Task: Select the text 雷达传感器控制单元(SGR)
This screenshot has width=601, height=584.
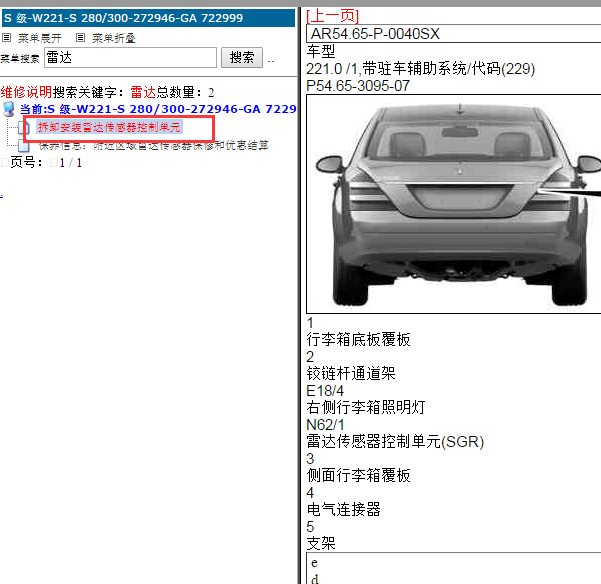Action: (395, 441)
